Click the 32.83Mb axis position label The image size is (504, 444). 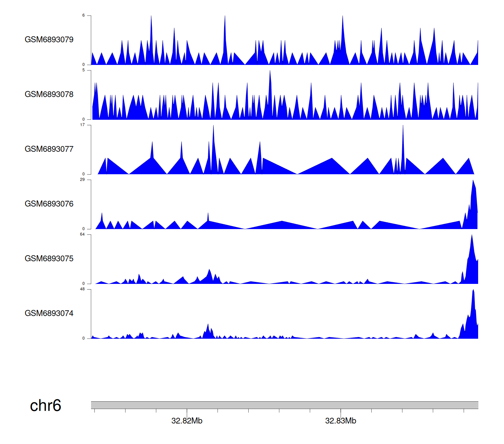(x=340, y=421)
